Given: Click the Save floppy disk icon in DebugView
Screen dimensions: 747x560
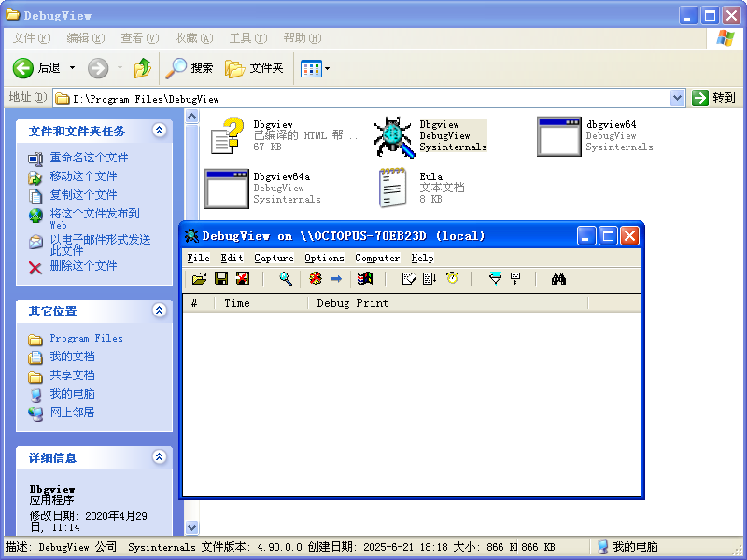Looking at the screenshot, I should [x=221, y=278].
